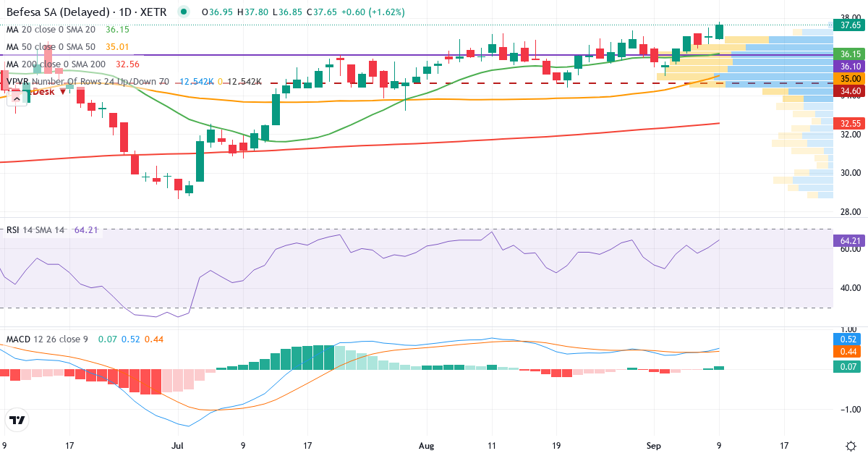Click the green 37.65 last price label
868x456 pixels.
850,25
